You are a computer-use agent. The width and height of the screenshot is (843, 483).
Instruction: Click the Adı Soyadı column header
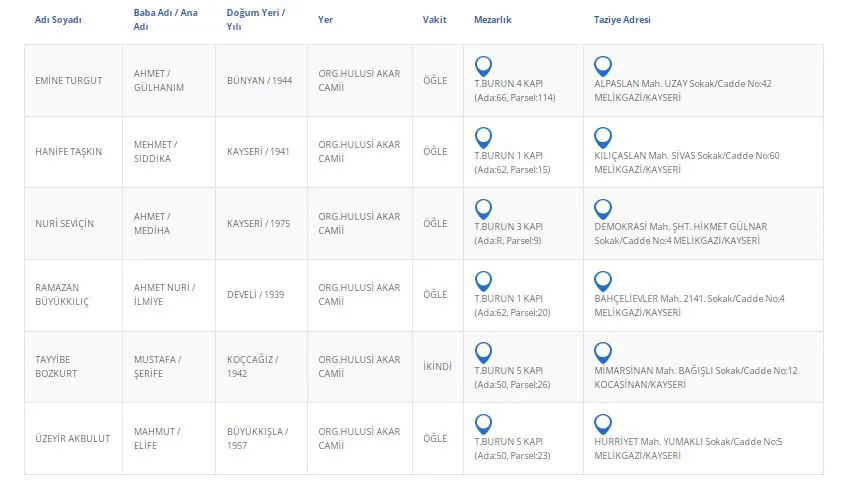pos(58,20)
